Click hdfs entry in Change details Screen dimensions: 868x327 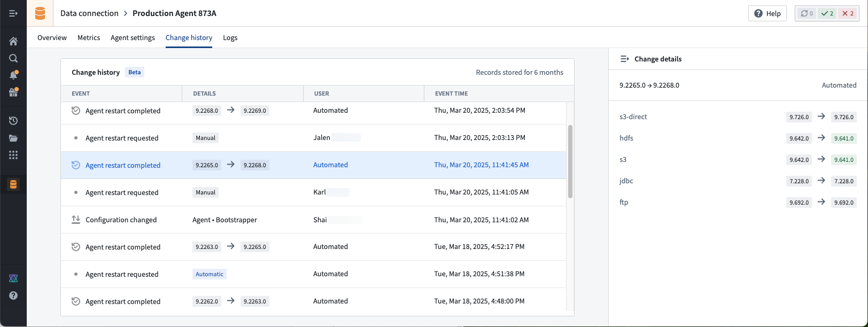pos(626,138)
